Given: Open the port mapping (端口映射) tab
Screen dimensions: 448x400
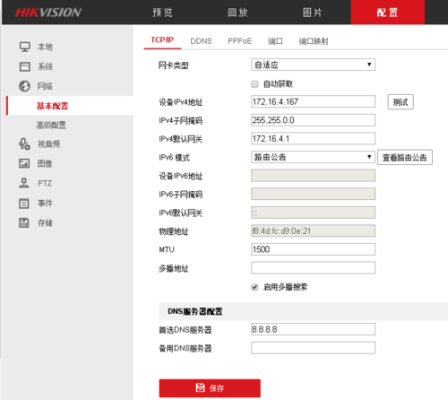Looking at the screenshot, I should pos(313,41).
